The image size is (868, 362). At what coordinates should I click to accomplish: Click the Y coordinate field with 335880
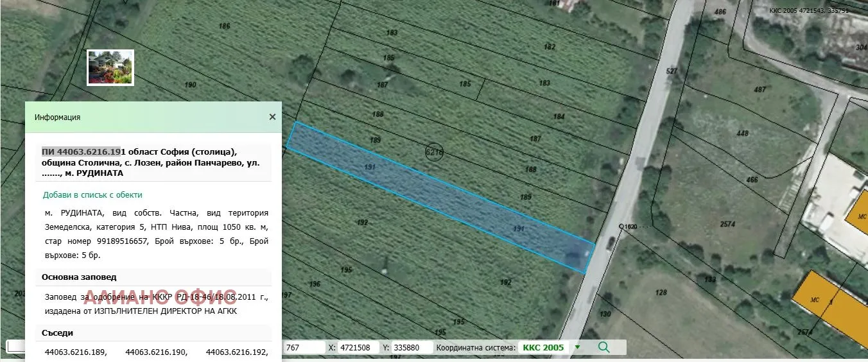click(412, 347)
